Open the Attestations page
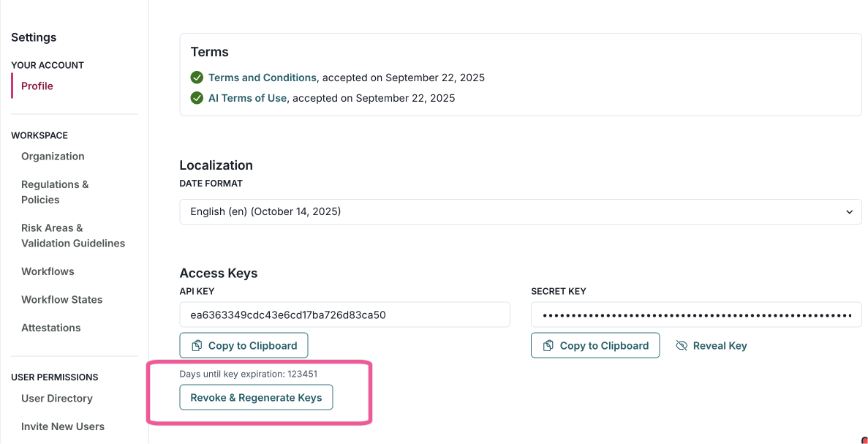868x444 pixels. (x=50, y=328)
